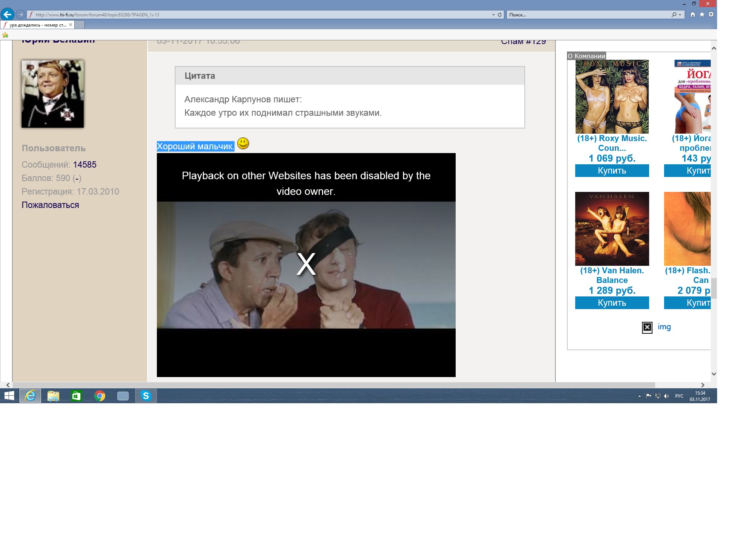Click the add-to-favorites bar star icon
This screenshot has width=747, height=560.
tap(5, 35)
